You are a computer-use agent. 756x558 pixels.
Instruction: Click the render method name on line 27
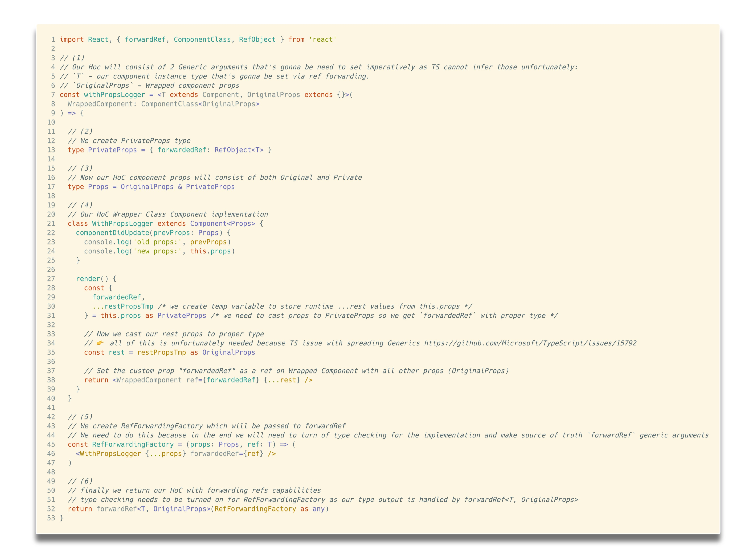(88, 279)
